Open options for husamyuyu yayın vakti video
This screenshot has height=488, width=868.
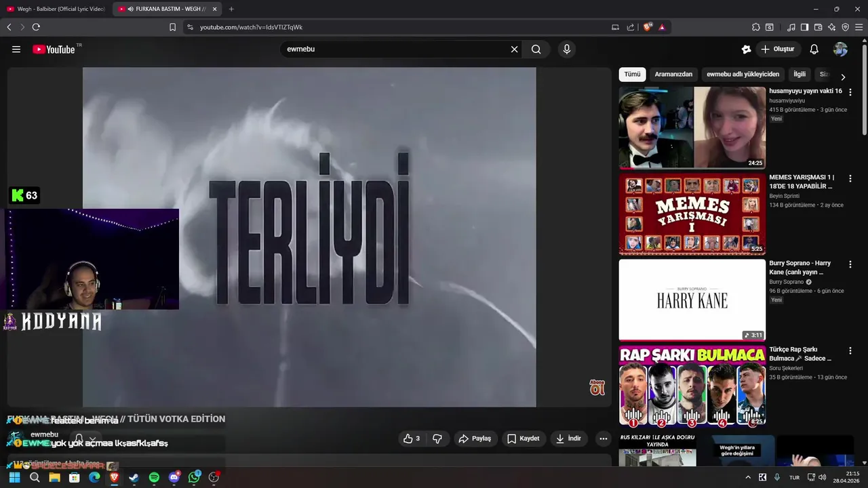click(x=850, y=92)
